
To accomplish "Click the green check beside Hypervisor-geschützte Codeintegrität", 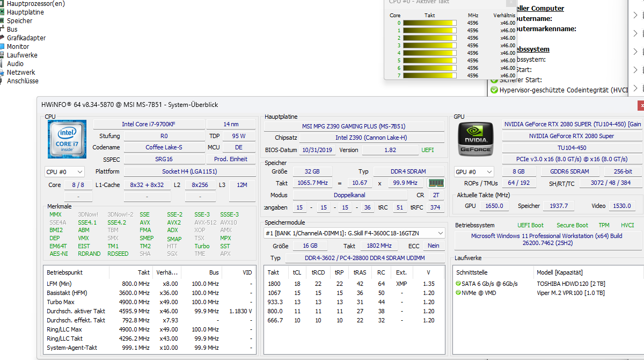I will (494, 90).
